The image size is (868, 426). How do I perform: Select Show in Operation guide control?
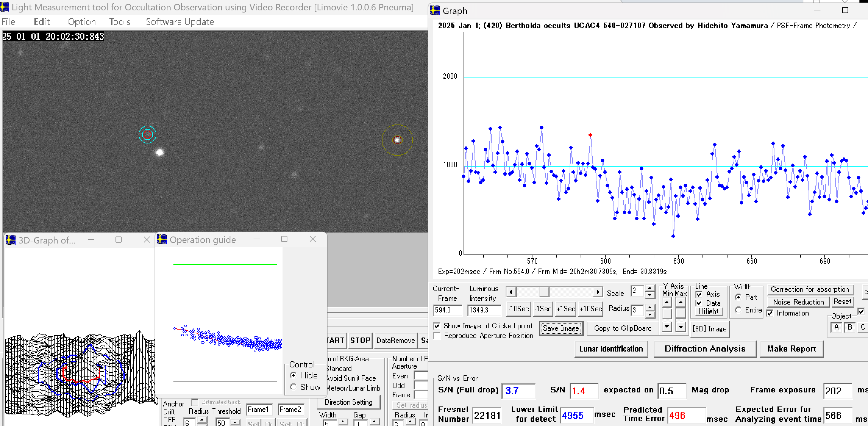(x=293, y=387)
